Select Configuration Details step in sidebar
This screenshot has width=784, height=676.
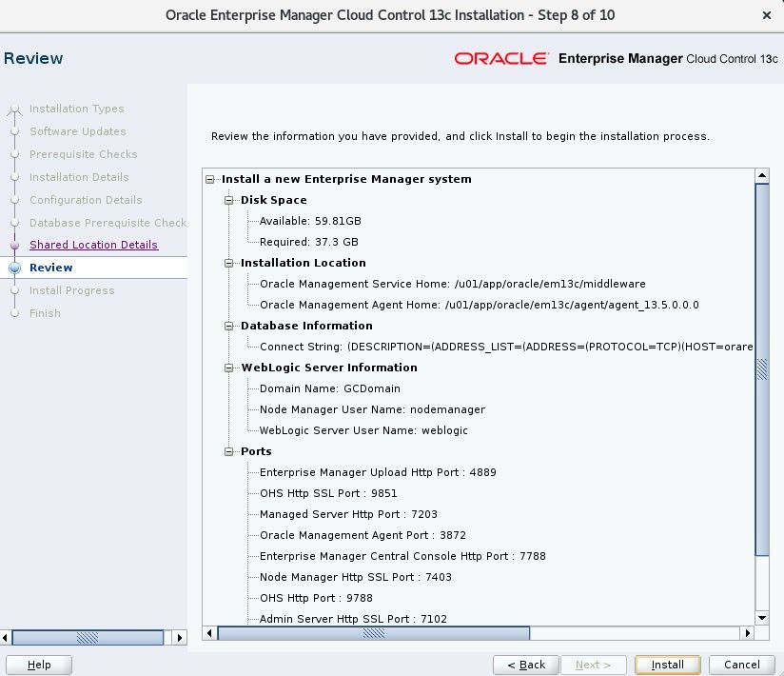(x=86, y=200)
